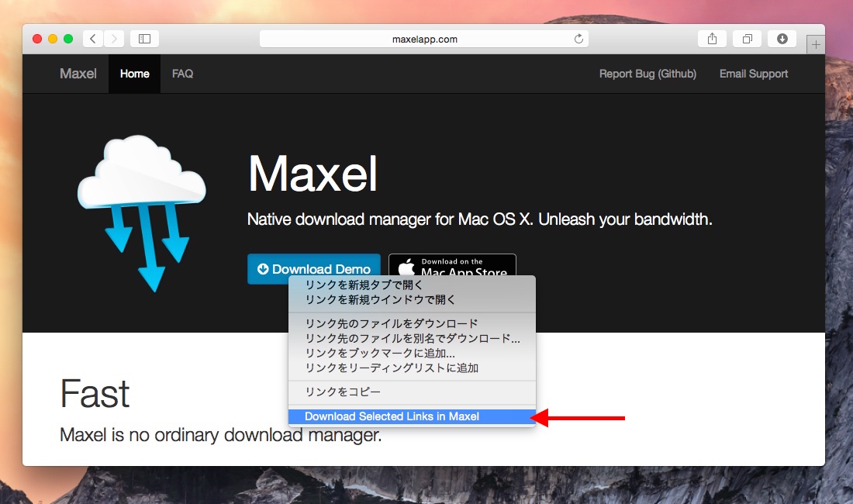Click the 'Maxel' hero heading
The height and width of the screenshot is (504, 853).
313,174
